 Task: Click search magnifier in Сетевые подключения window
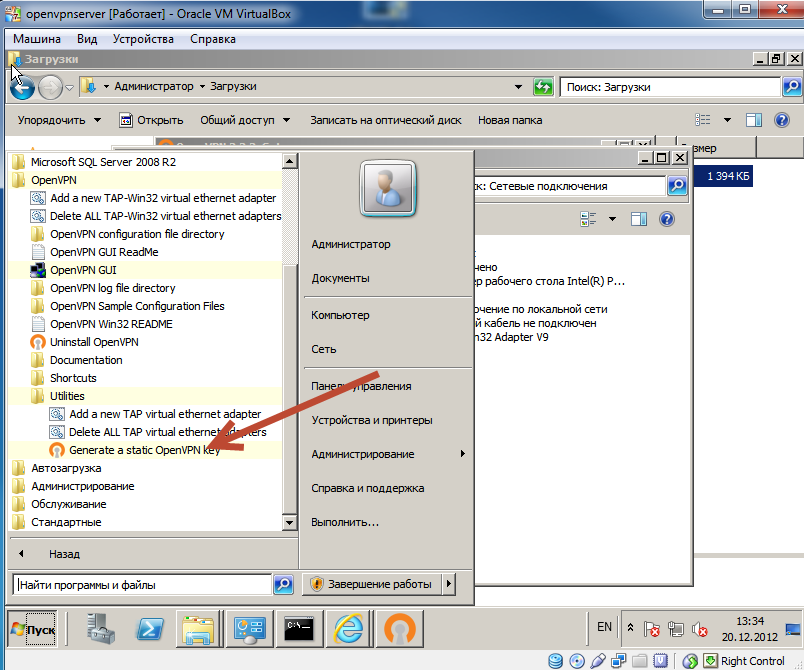[x=677, y=186]
